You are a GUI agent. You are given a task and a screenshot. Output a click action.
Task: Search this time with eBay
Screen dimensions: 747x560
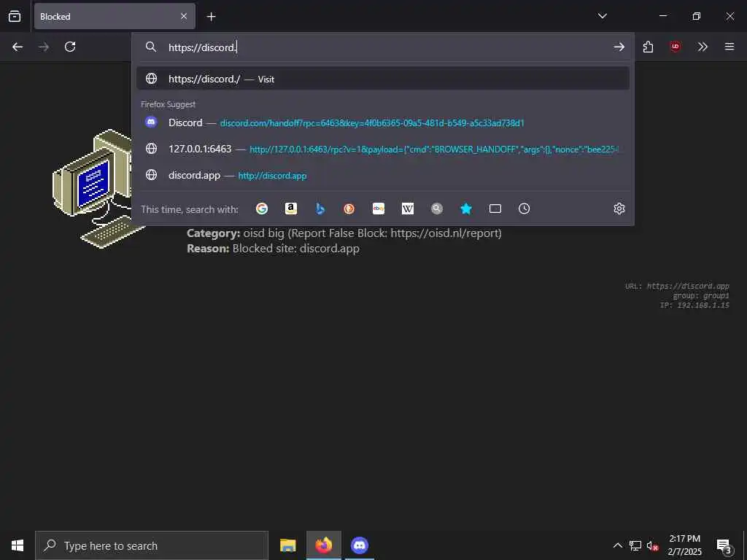379,209
